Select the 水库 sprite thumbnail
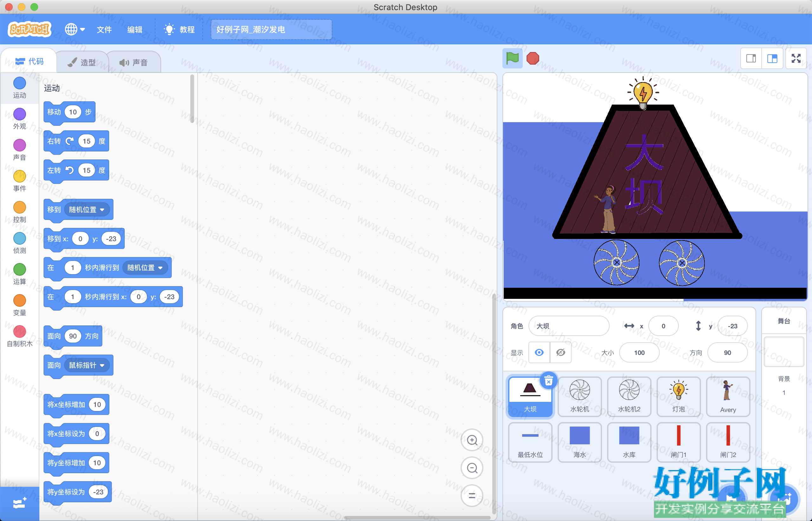Screen dimensions: 812x521 [629, 442]
